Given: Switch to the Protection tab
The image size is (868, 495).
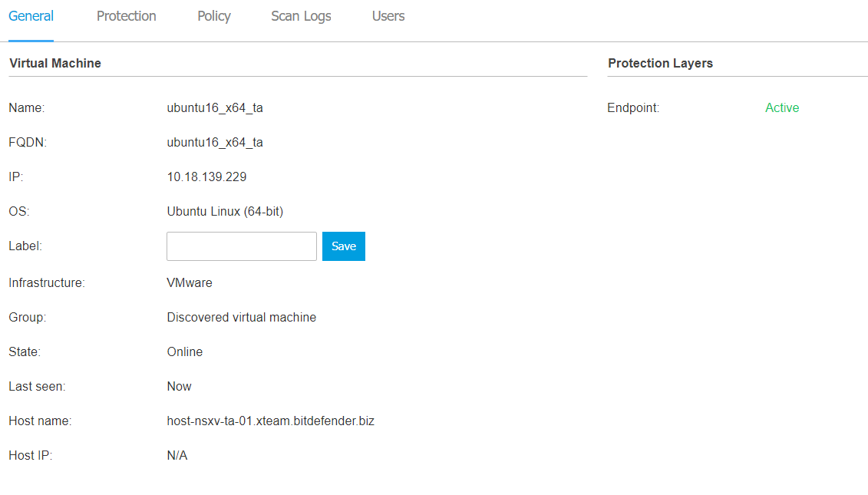Looking at the screenshot, I should [126, 15].
